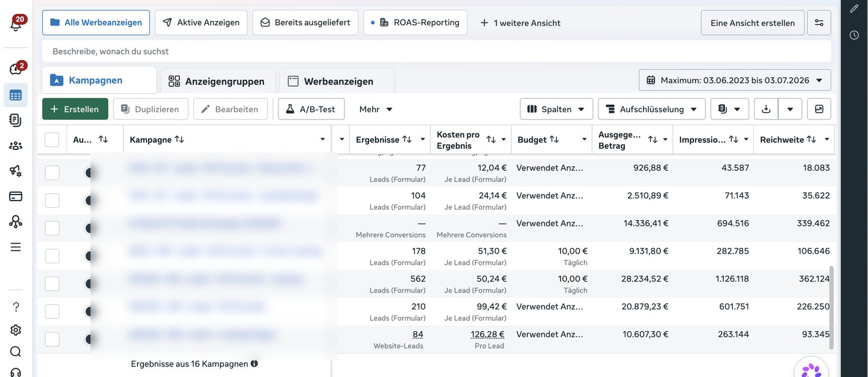The width and height of the screenshot is (868, 377).
Task: Open the charts icon at toolbar end
Action: (x=819, y=109)
